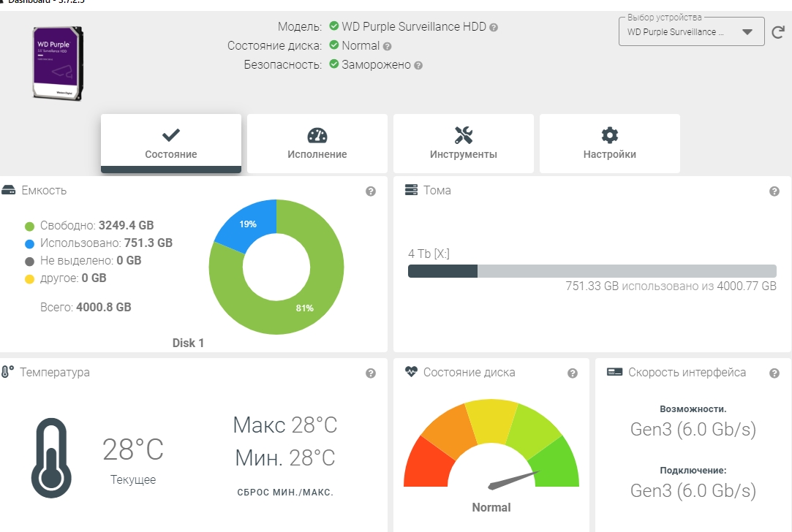Click 'Свободно: 3249.4 GB' text

click(97, 226)
